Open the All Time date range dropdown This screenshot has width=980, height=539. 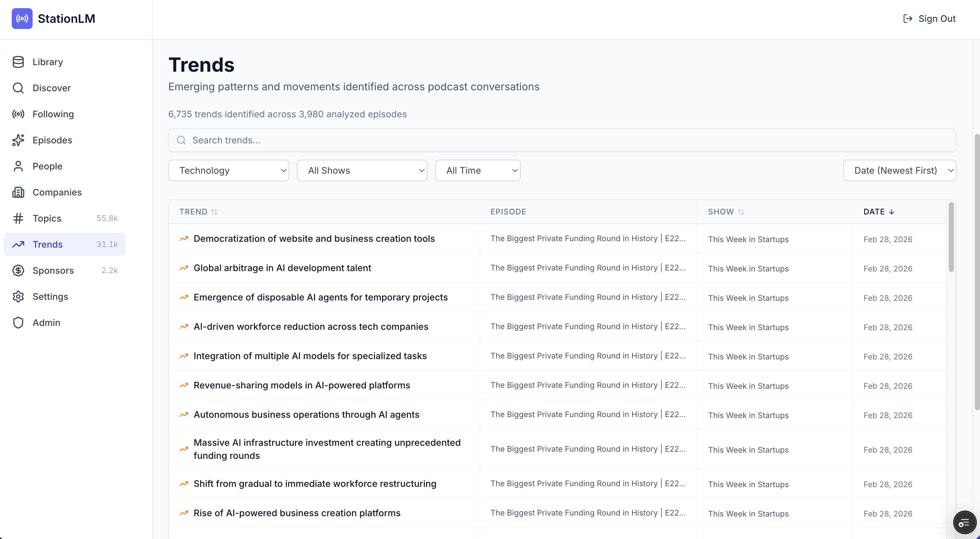pyautogui.click(x=477, y=170)
